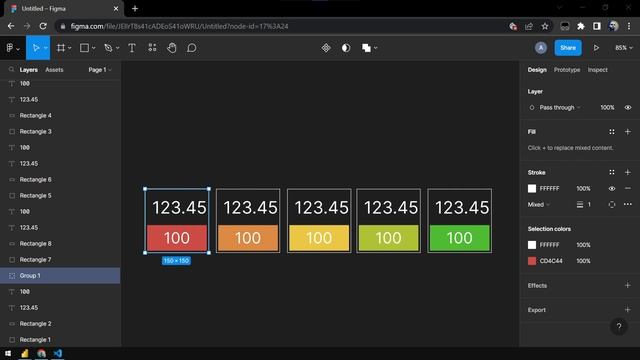Switch to the Assets tab
Viewport: 640px width, 360px height.
coord(54,70)
